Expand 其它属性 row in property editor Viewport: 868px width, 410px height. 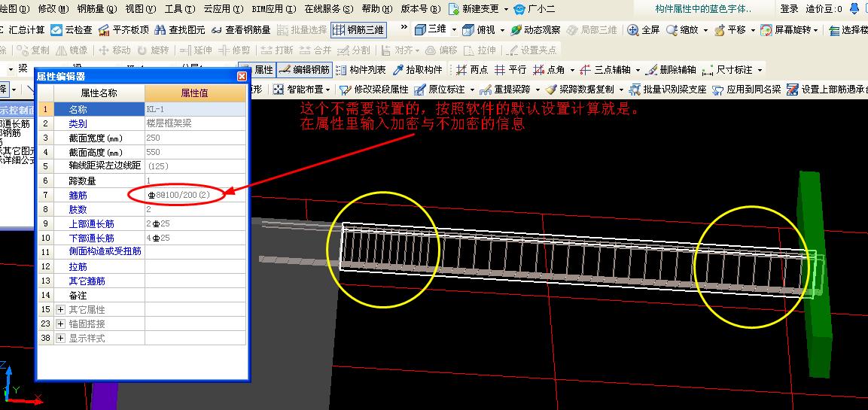(61, 309)
